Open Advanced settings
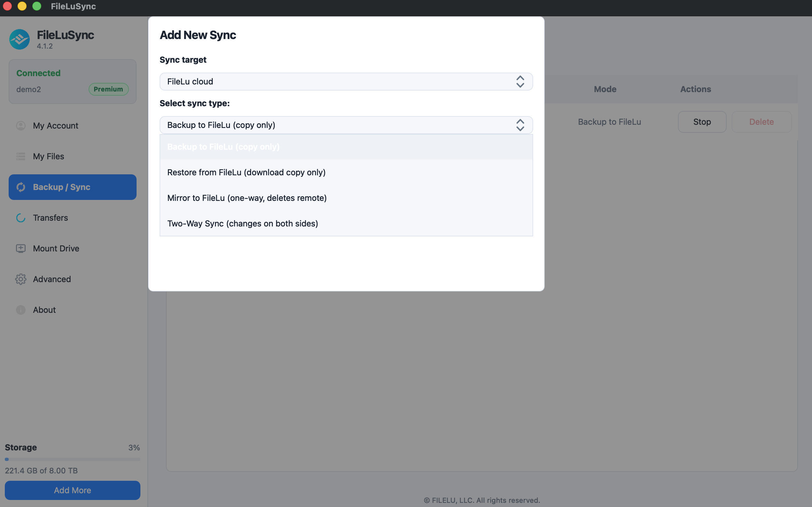This screenshot has height=507, width=812. pos(72,279)
